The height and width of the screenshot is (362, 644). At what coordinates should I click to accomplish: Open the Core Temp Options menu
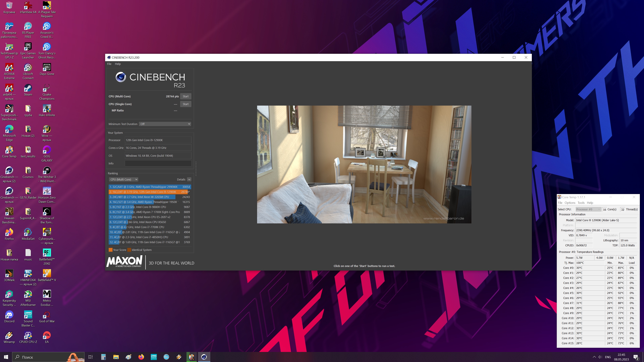(x=570, y=203)
